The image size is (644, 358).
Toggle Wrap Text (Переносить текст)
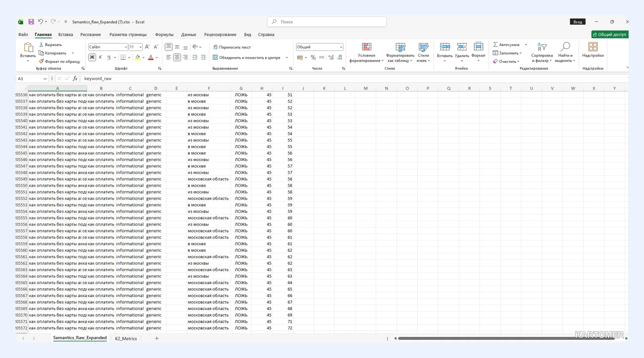[x=232, y=47]
